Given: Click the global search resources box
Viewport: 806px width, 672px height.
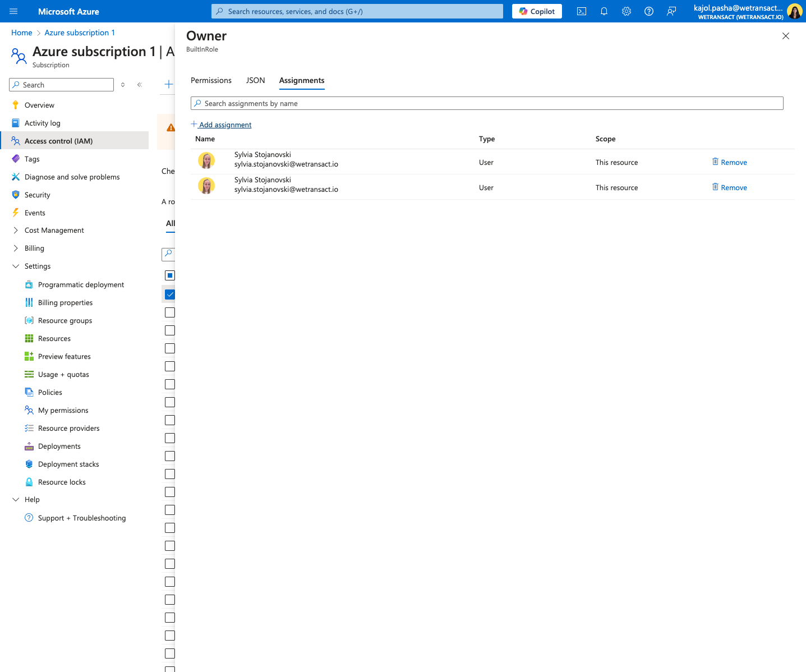Looking at the screenshot, I should point(357,11).
